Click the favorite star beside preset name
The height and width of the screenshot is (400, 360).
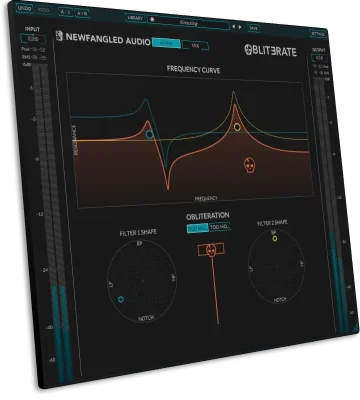(152, 20)
